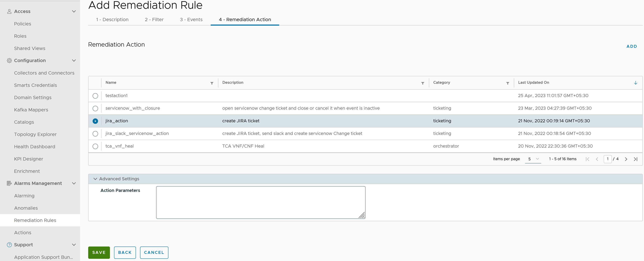
Task: Open Shared Views in the sidebar
Action: (30, 48)
